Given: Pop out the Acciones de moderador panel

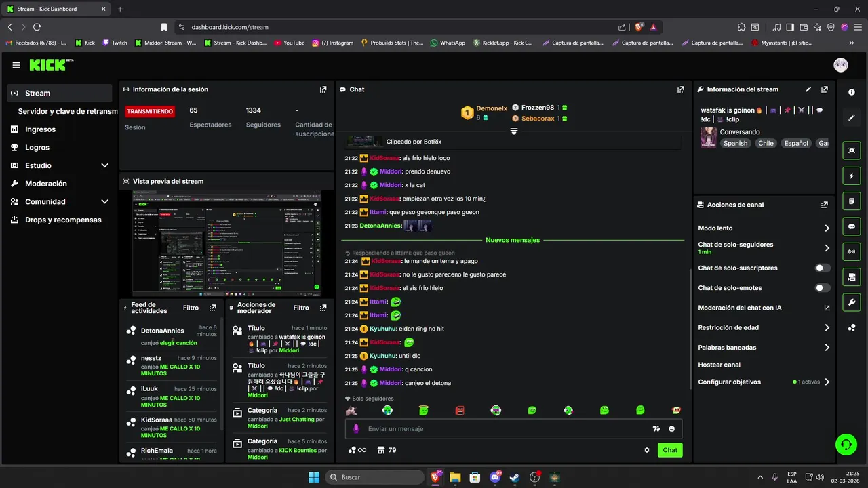Looking at the screenshot, I should click(323, 308).
